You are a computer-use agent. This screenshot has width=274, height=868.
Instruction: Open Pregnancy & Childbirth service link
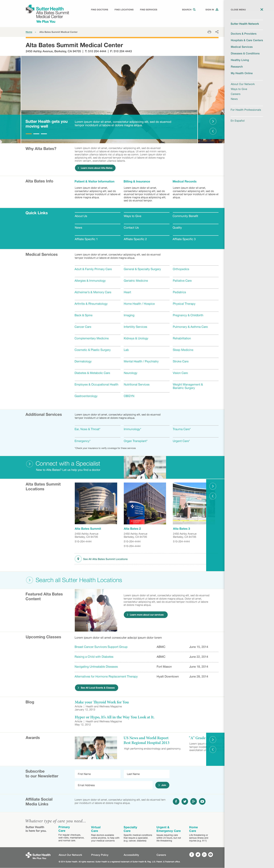(x=188, y=315)
